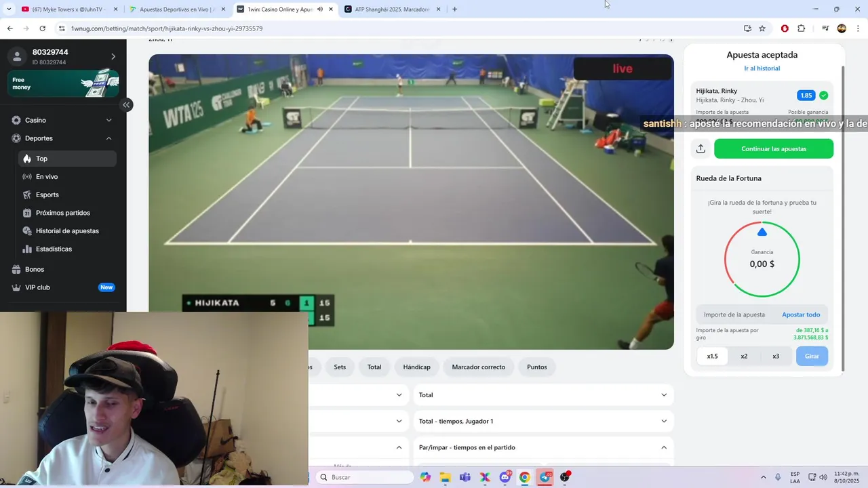Collapse the left sidebar with the double-arrow button
This screenshot has height=488, width=868.
point(126,104)
